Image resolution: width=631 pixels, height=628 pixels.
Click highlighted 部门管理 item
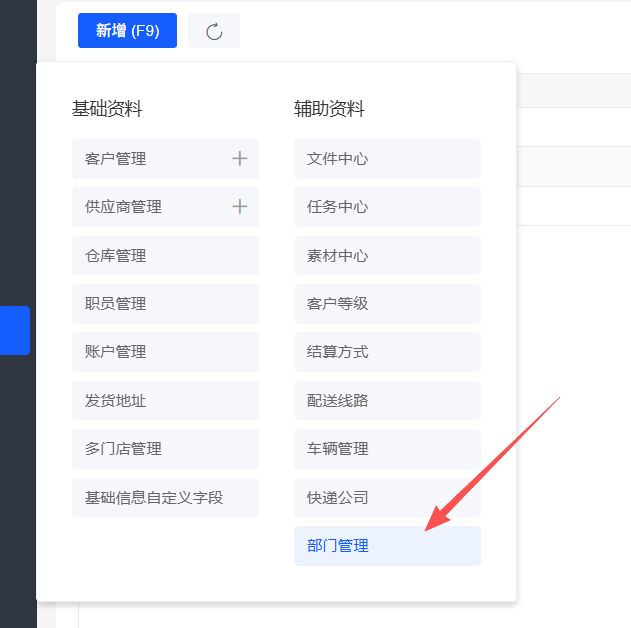point(387,546)
